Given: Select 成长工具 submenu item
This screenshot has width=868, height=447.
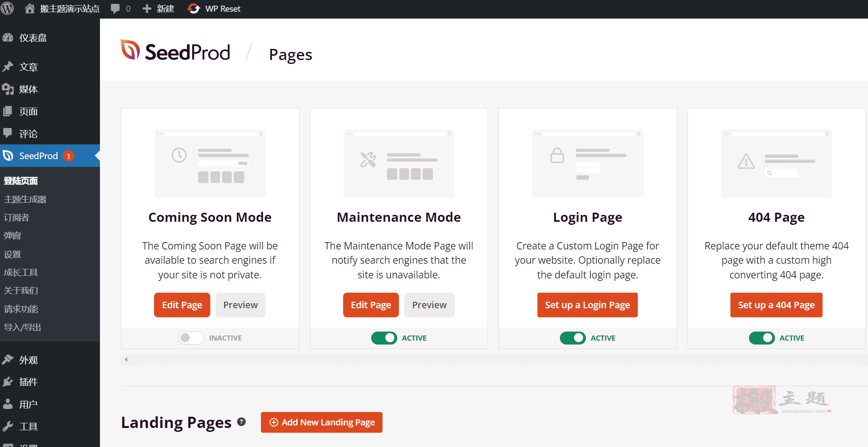Looking at the screenshot, I should pyautogui.click(x=21, y=272).
